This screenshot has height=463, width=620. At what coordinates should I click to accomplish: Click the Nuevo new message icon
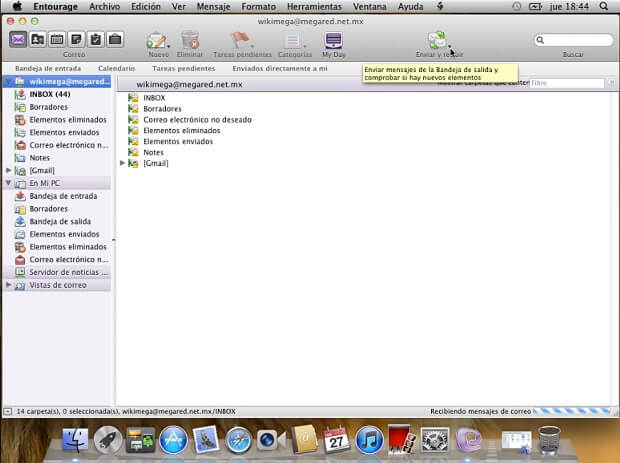coord(156,40)
